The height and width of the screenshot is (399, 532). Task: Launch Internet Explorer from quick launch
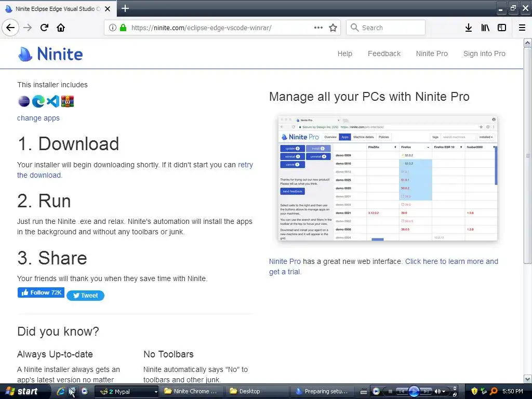60,391
